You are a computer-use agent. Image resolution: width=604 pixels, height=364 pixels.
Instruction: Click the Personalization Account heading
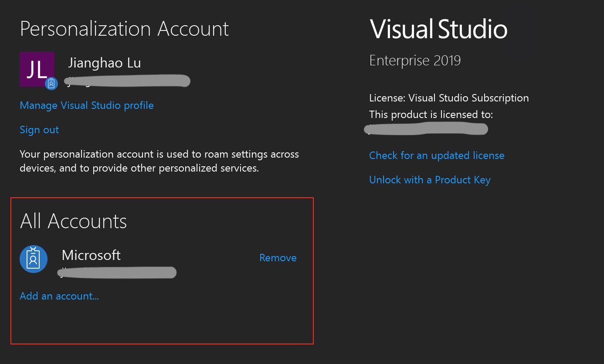pos(124,29)
